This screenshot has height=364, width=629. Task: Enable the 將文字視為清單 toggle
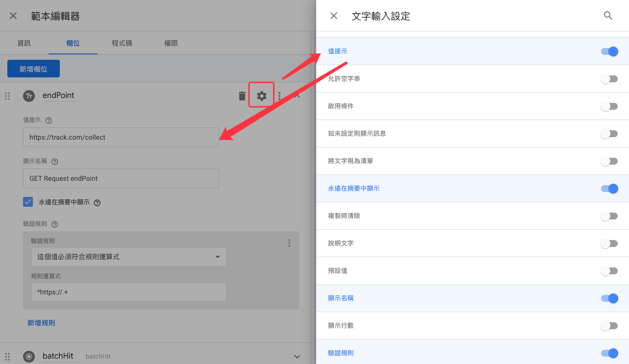tap(609, 161)
